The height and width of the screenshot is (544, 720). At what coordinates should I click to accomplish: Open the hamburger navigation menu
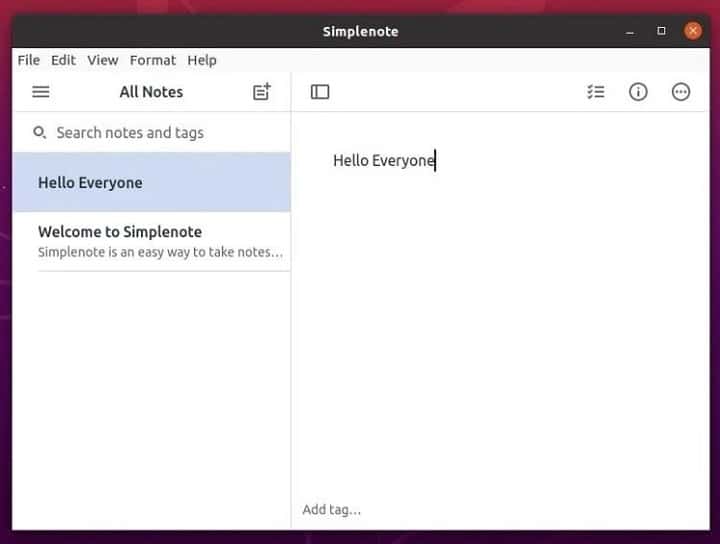(40, 92)
